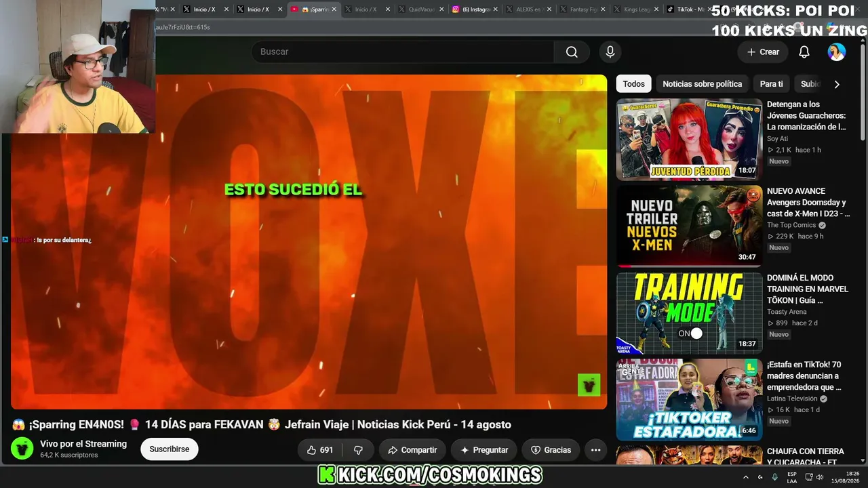Viewport: 868px width, 488px height.
Task: Click the Vivo por el Streaming channel avatar
Action: pos(22,449)
